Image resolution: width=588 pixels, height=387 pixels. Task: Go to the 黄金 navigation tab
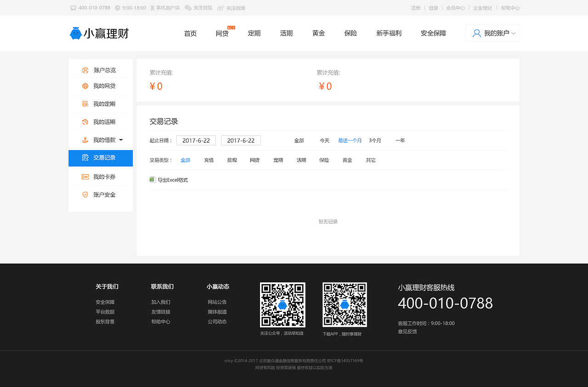pos(318,33)
